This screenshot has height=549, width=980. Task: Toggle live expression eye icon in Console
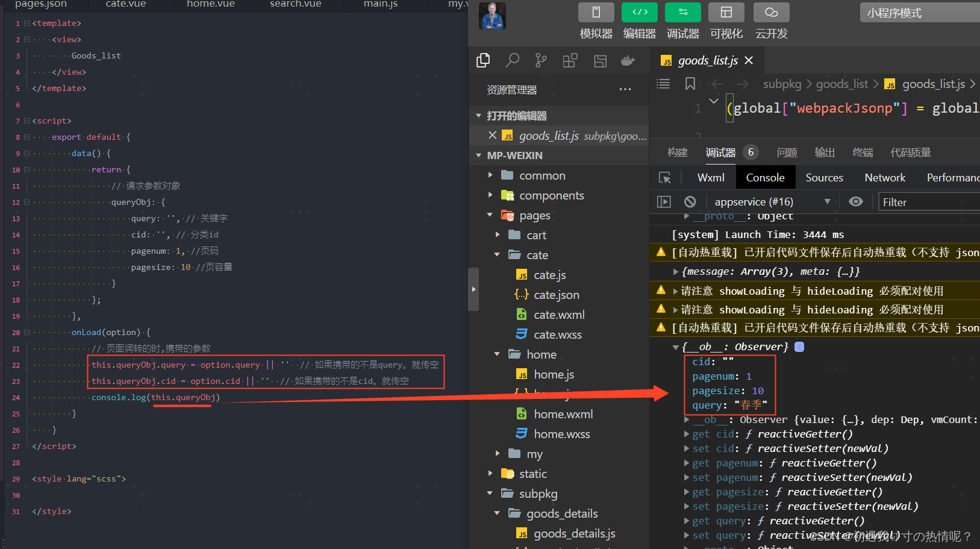855,202
